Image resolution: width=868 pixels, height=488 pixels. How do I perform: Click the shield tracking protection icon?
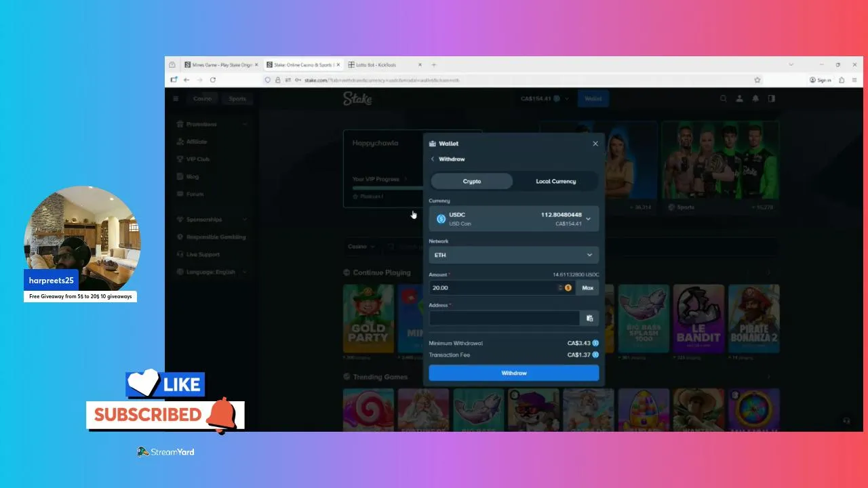(x=269, y=80)
